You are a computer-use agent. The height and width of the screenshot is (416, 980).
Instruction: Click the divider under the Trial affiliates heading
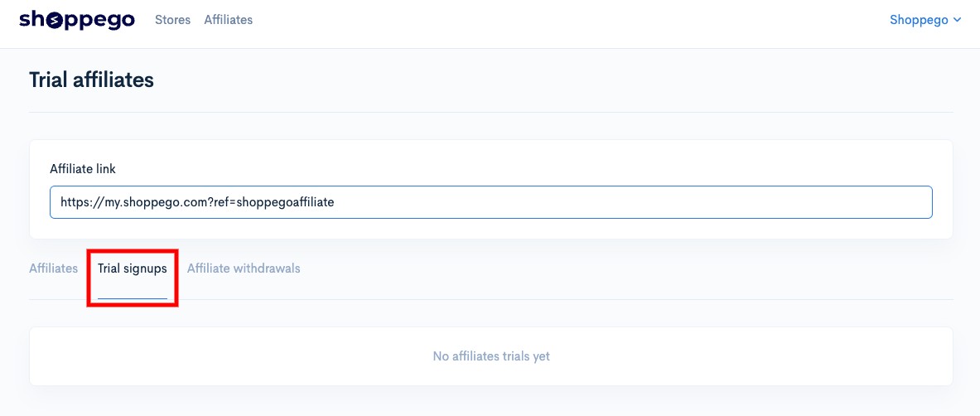[490, 113]
